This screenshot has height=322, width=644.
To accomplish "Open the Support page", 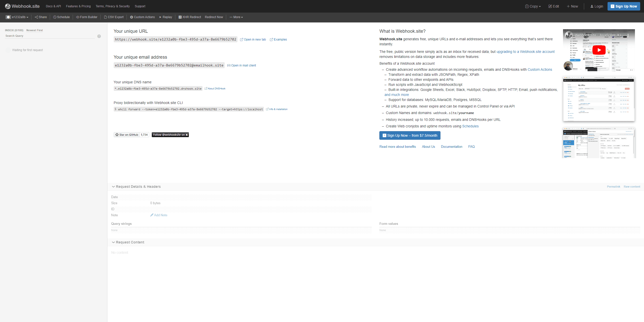I will point(140,6).
